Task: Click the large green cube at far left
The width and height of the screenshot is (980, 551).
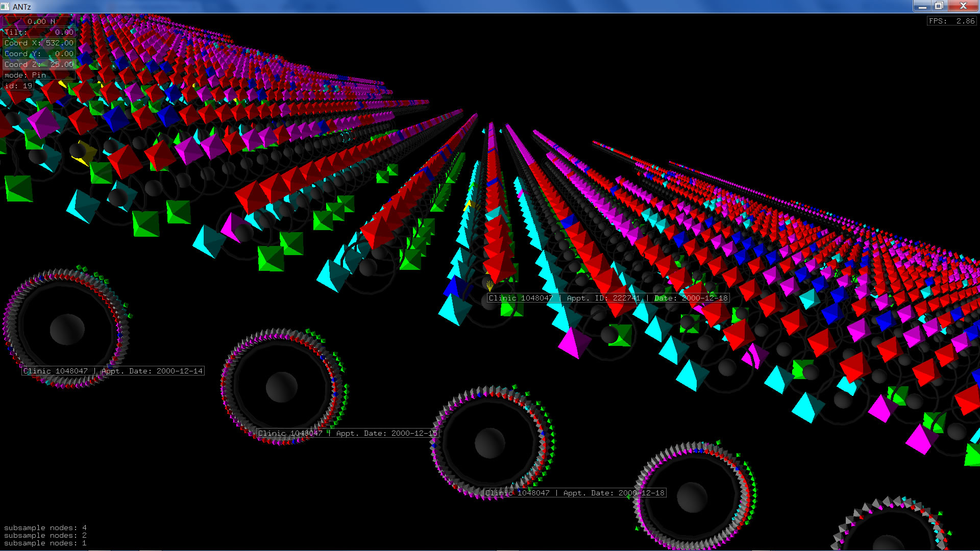Action: (x=18, y=188)
